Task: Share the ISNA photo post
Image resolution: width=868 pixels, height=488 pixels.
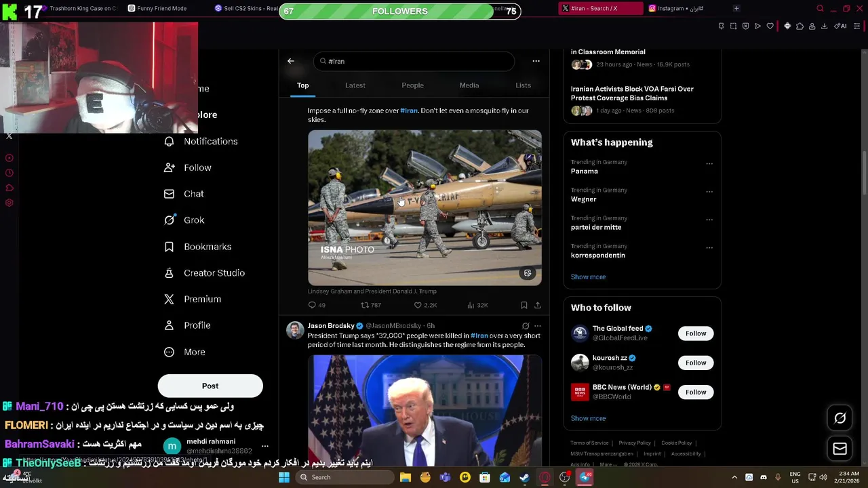Action: (537, 305)
